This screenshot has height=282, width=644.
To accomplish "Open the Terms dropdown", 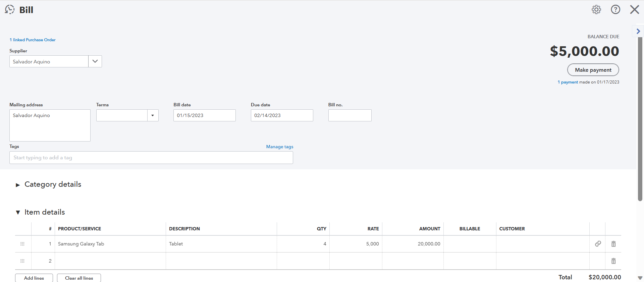I will (x=153, y=115).
